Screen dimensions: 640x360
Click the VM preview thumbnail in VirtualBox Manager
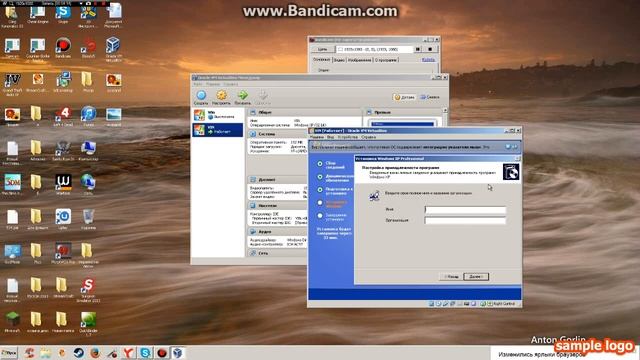tap(402, 123)
